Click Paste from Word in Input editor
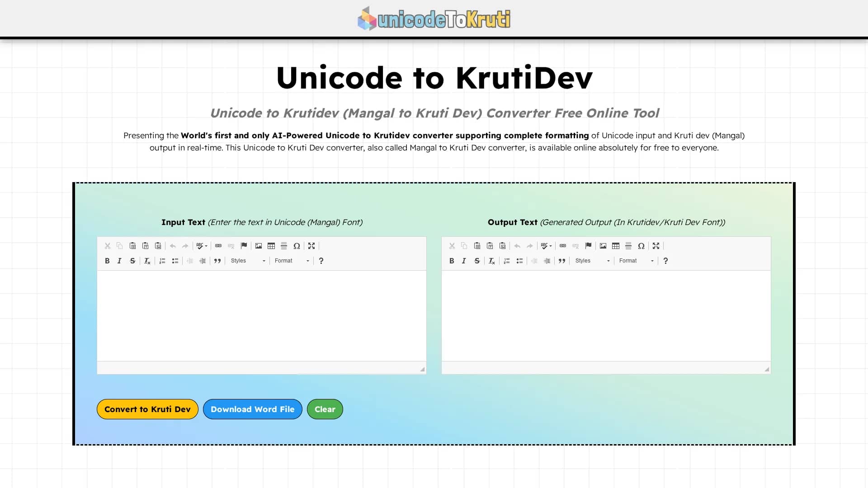 (158, 246)
